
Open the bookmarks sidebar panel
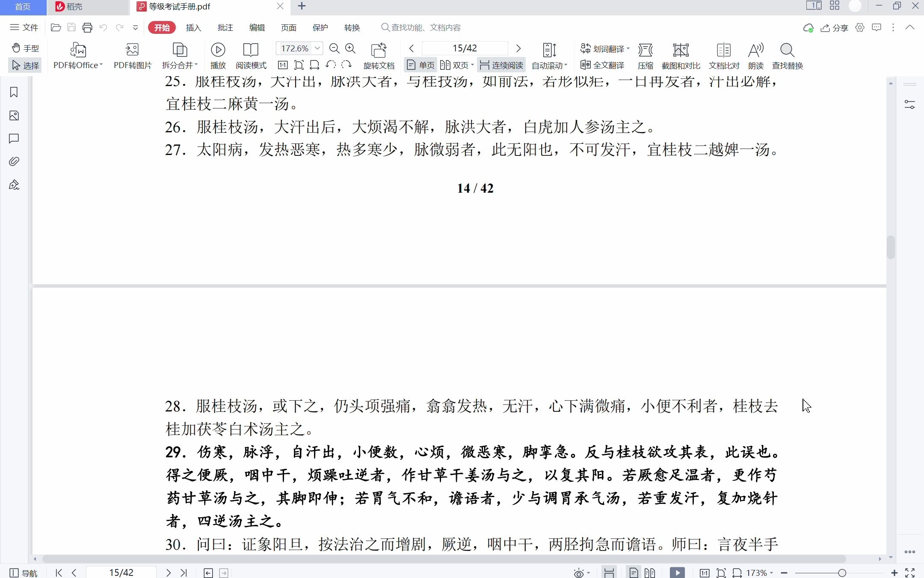pos(14,92)
